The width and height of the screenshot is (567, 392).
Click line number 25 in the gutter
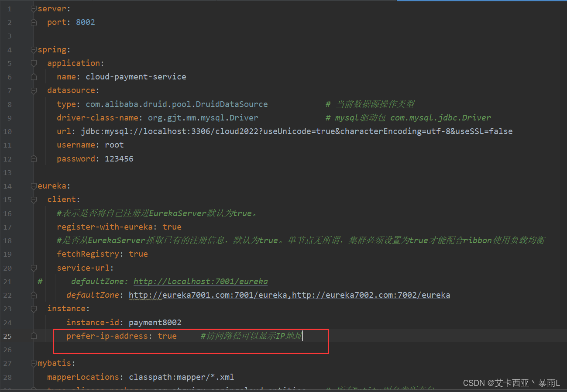point(7,336)
